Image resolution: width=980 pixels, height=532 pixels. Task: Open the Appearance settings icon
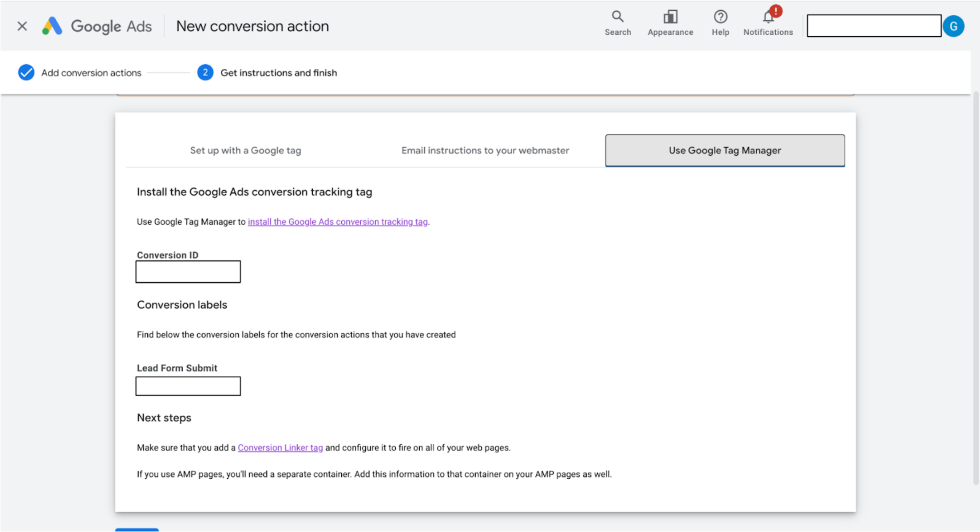click(670, 17)
